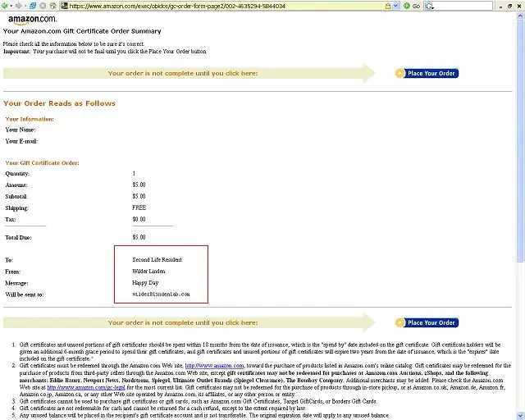Click the 'Happy Day' message text

click(145, 283)
